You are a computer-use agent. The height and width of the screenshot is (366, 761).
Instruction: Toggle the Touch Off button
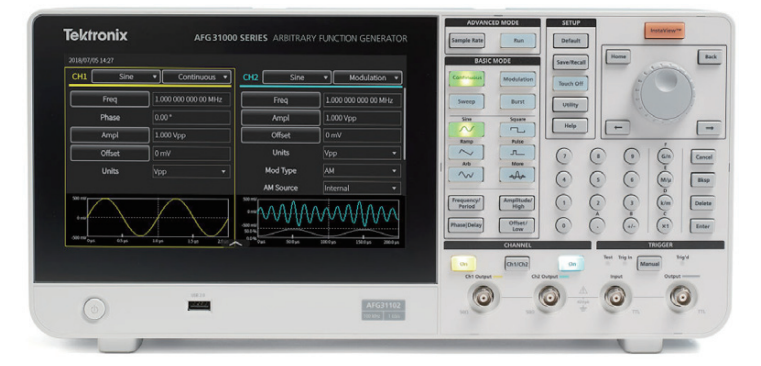point(570,83)
